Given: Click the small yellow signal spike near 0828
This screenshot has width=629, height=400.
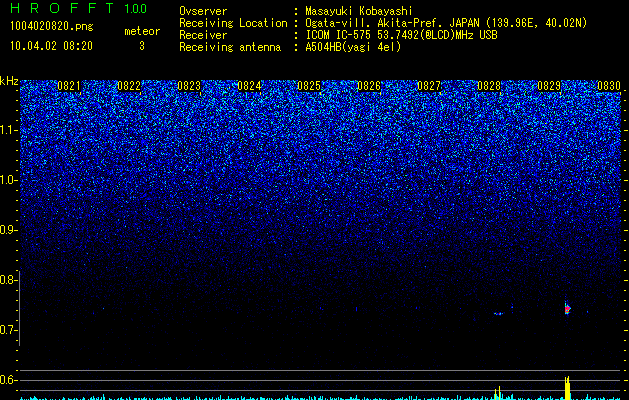Looking at the screenshot, I should tap(498, 393).
